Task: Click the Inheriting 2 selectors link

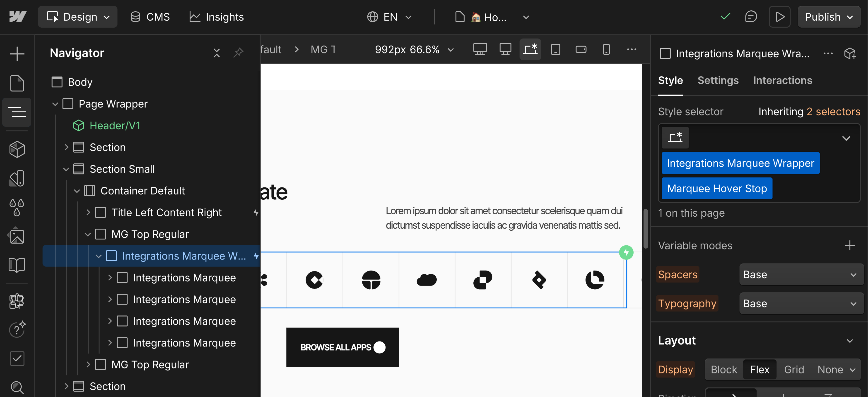Action: [x=809, y=111]
